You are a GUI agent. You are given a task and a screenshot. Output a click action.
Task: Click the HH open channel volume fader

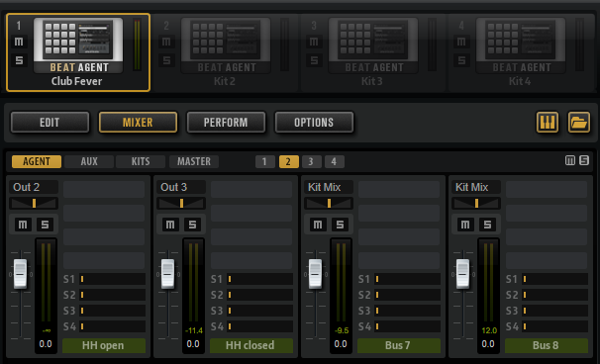click(x=21, y=274)
